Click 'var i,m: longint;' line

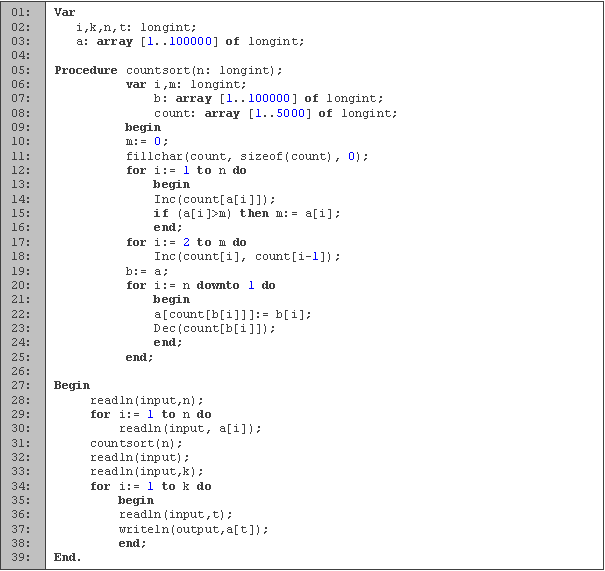point(186,84)
